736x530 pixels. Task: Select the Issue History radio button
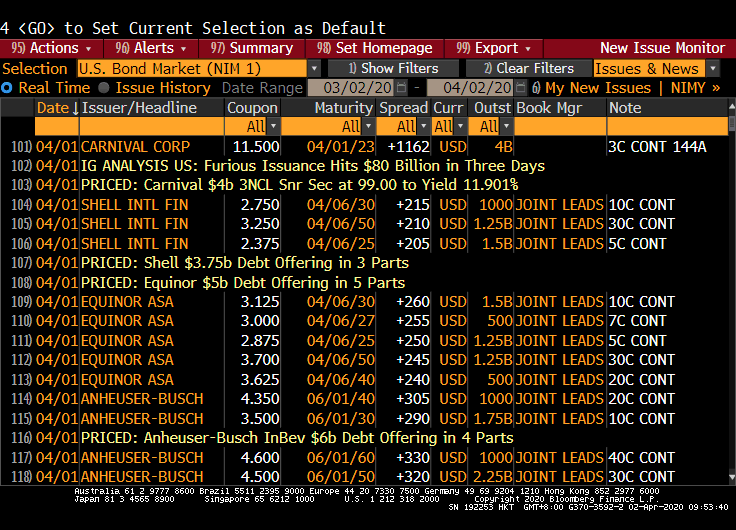tap(104, 88)
